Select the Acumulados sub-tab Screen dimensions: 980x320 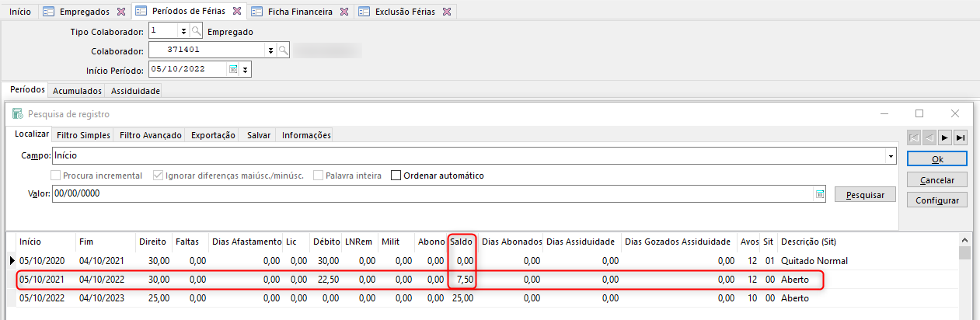click(78, 91)
